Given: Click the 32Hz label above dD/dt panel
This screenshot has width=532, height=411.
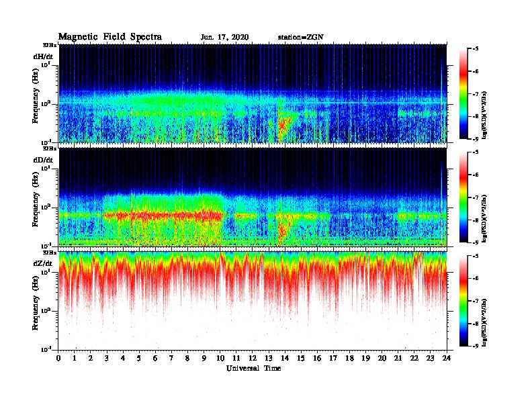Looking at the screenshot, I should point(50,148).
